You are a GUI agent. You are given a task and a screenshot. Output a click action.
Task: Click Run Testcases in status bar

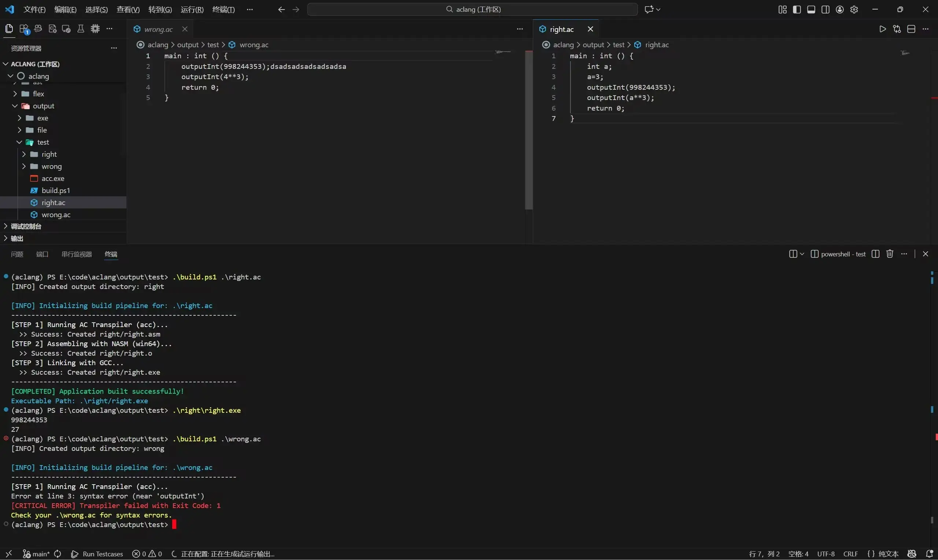coord(97,553)
